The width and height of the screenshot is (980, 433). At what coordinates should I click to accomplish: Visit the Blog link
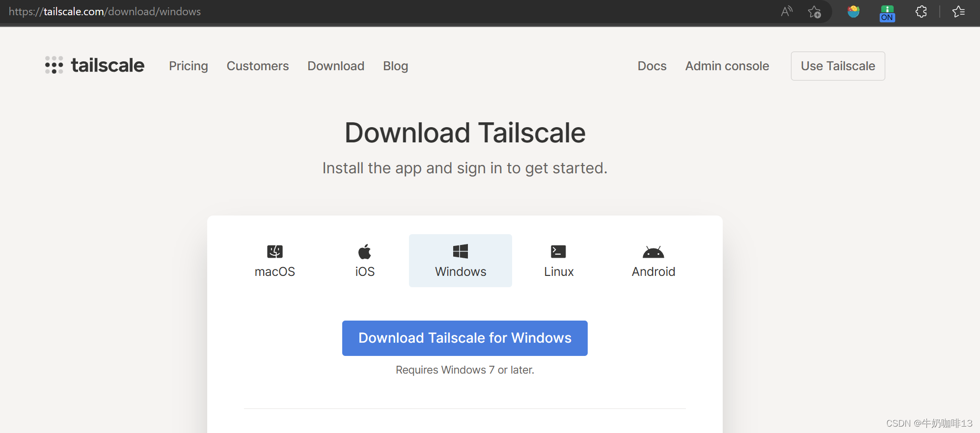pyautogui.click(x=396, y=66)
